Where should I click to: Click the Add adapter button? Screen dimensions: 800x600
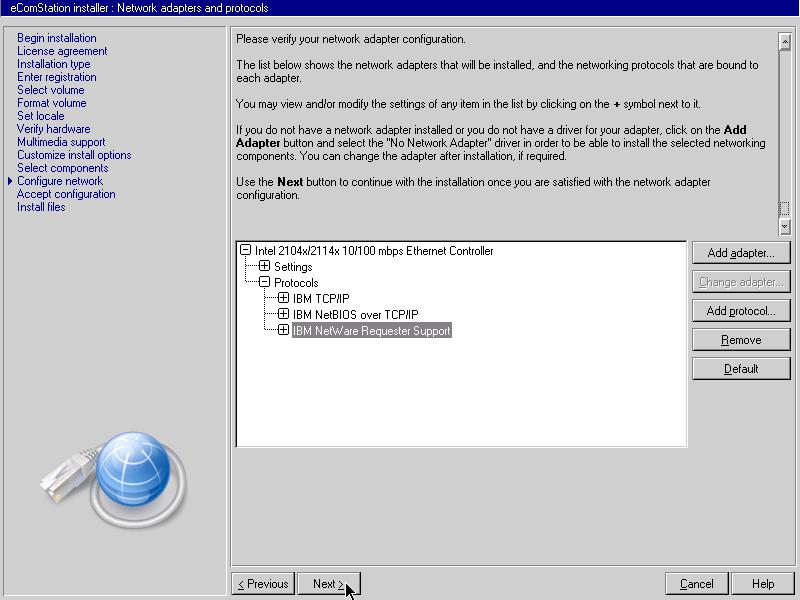[x=741, y=253]
